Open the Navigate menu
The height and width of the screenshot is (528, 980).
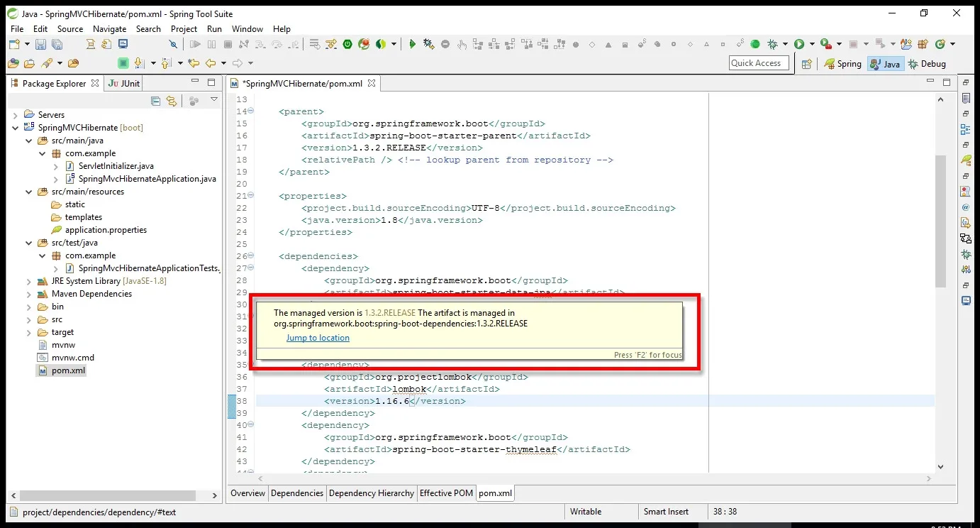pos(109,29)
